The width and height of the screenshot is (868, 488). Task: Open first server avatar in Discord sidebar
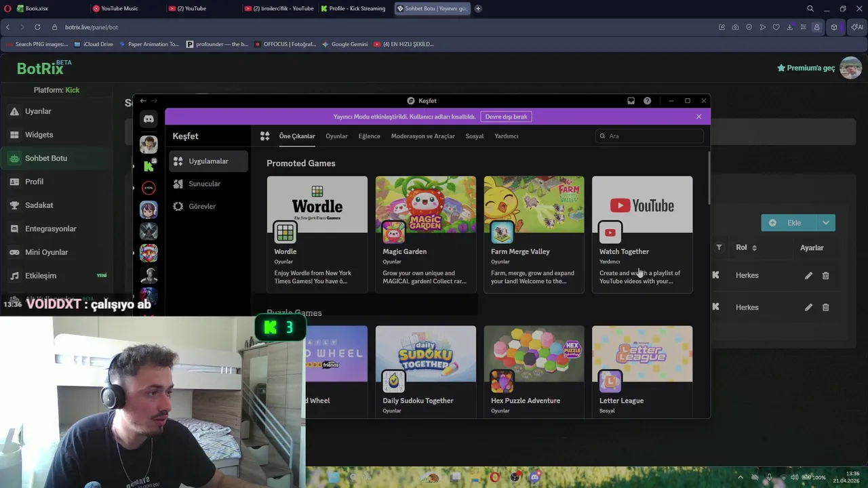[149, 144]
